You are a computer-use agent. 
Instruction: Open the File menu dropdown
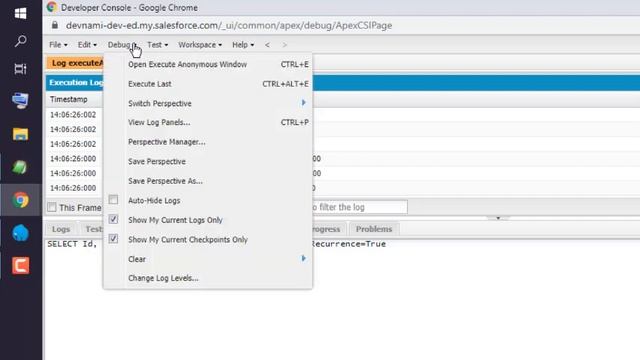coord(58,45)
